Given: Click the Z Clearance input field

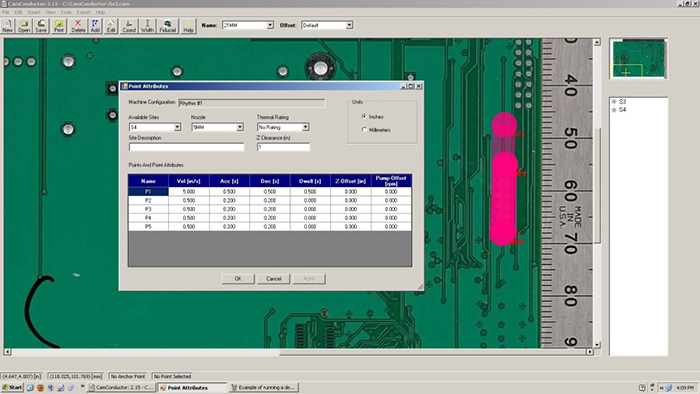Looking at the screenshot, I should 283,147.
